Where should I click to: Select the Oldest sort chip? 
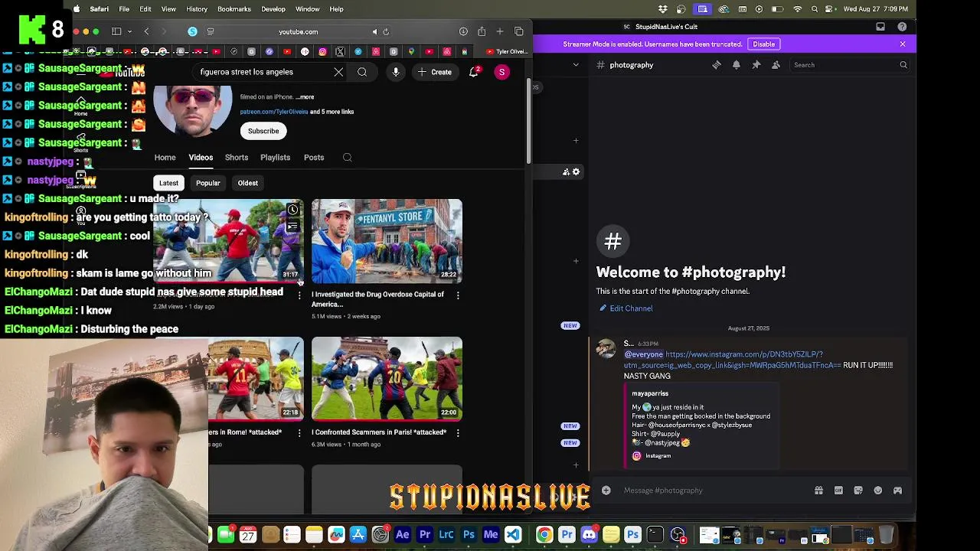click(x=247, y=183)
